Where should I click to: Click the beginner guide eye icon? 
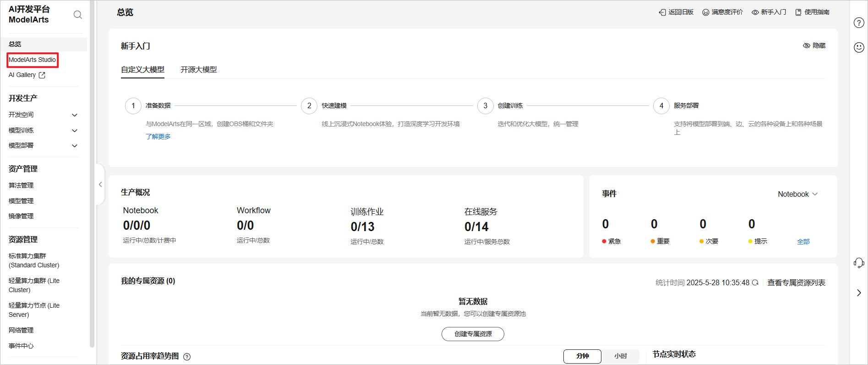pyautogui.click(x=755, y=12)
